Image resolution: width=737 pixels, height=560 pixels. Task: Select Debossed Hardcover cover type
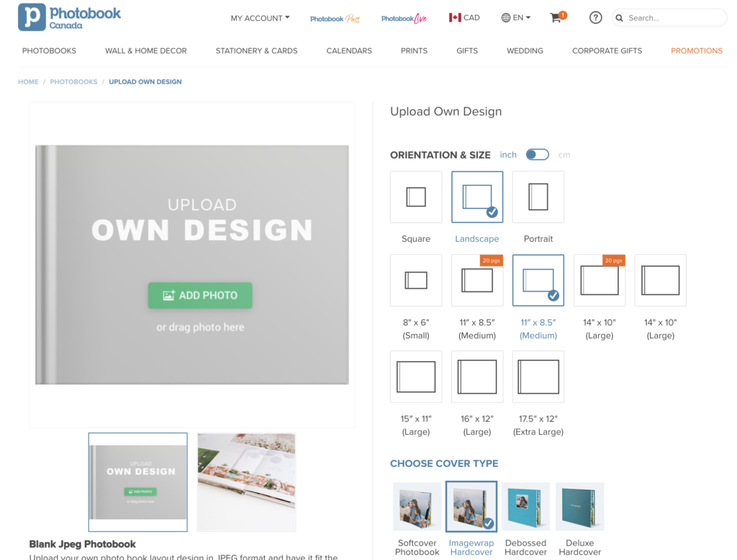525,507
